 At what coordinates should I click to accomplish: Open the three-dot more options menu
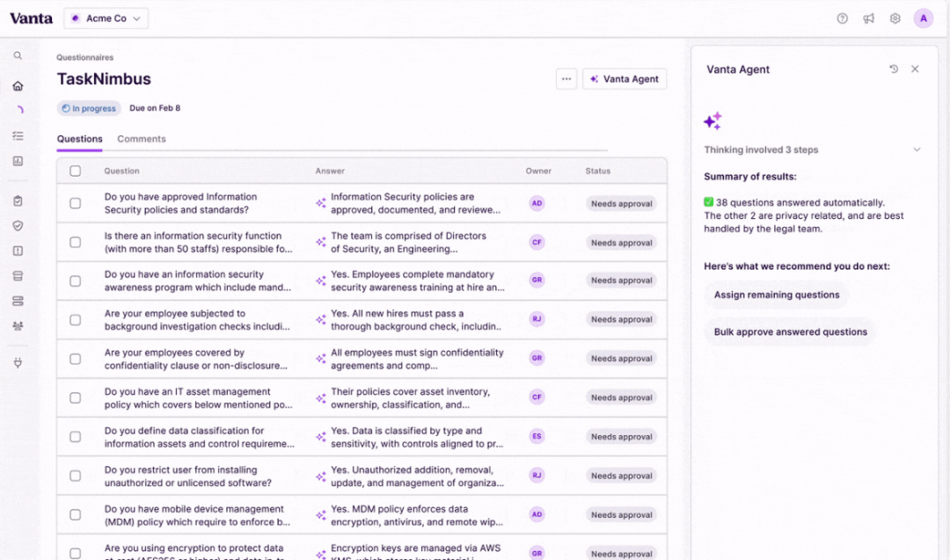pyautogui.click(x=566, y=79)
